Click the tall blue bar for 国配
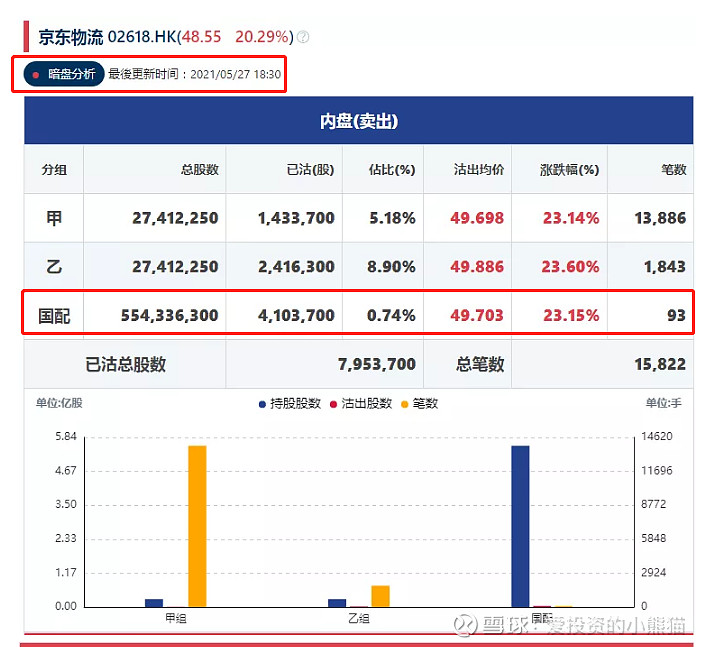 tap(520, 526)
